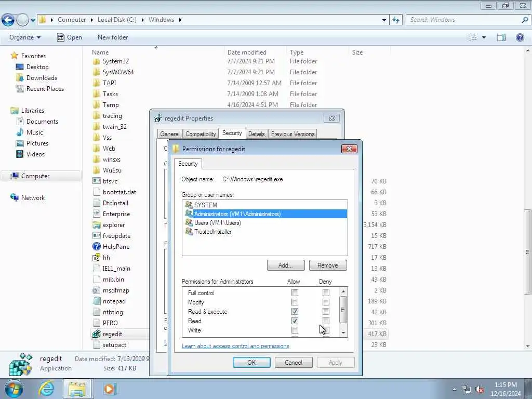
Task: Switch to the General tab
Action: [170, 134]
